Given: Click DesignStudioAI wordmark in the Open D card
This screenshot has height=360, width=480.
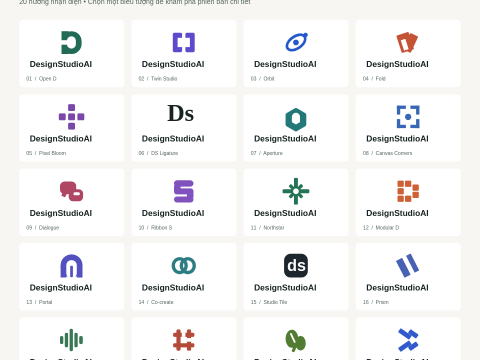Looking at the screenshot, I should tap(61, 64).
